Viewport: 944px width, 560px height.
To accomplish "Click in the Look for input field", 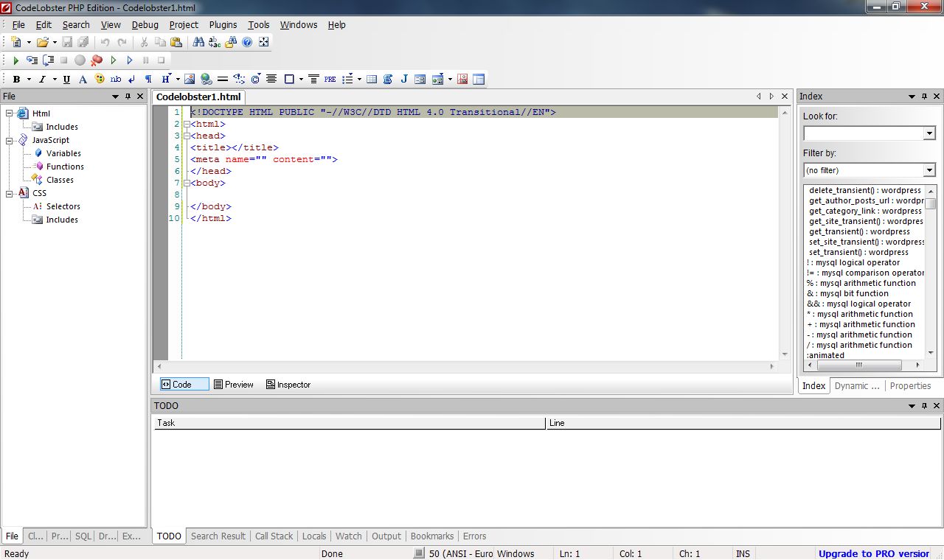I will pyautogui.click(x=863, y=133).
